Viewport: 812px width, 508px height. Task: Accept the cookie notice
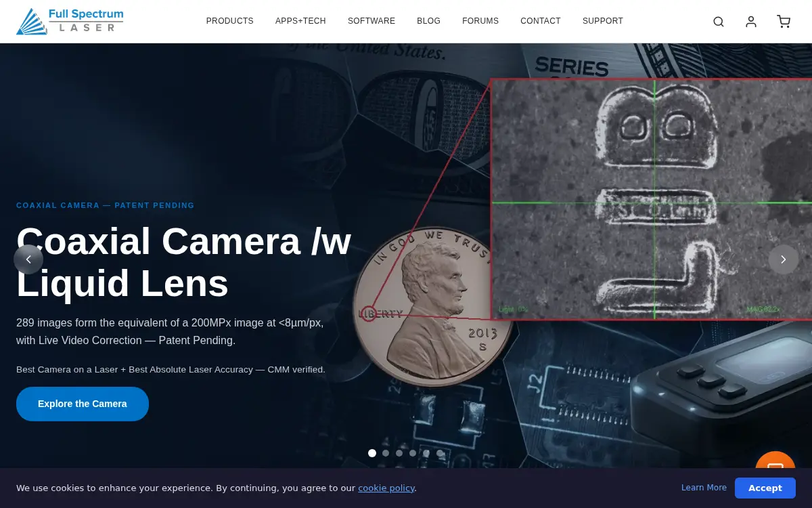coord(765,488)
